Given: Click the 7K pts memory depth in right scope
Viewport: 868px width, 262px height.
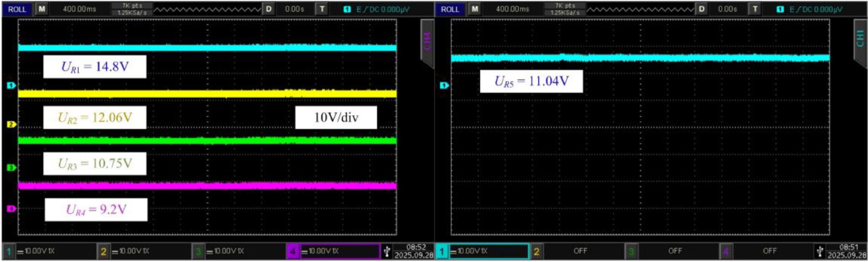Looking at the screenshot, I should (565, 6).
